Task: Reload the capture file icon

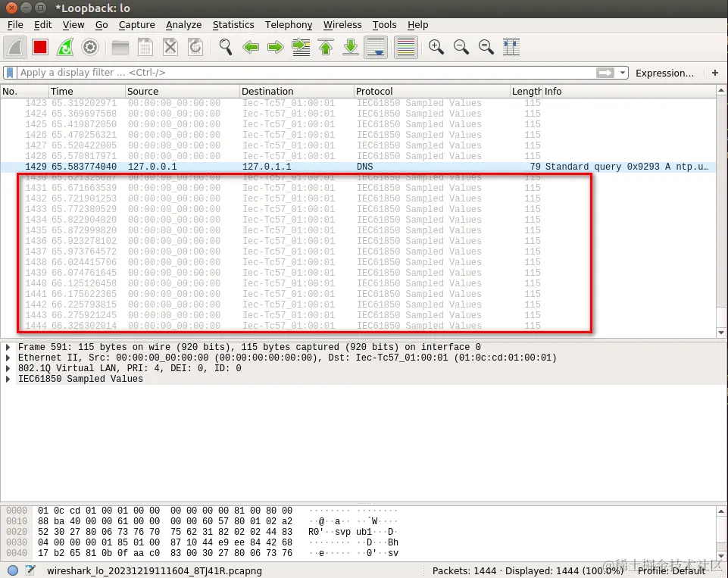Action: pyautogui.click(x=195, y=47)
